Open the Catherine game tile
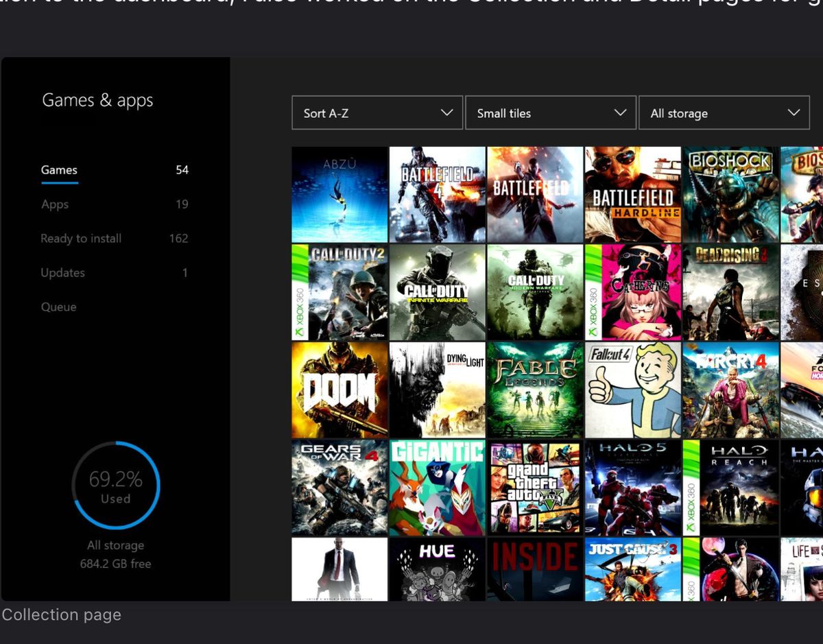 tap(633, 292)
